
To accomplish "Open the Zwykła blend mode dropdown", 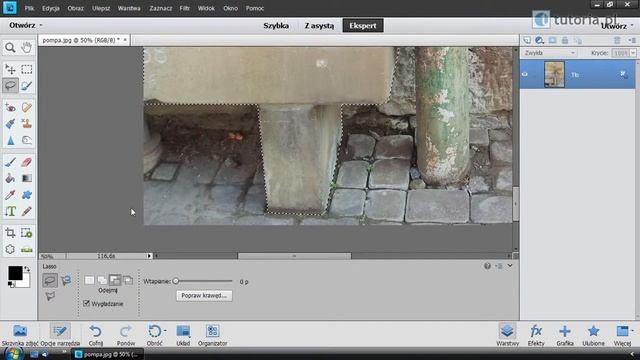I will pyautogui.click(x=549, y=53).
